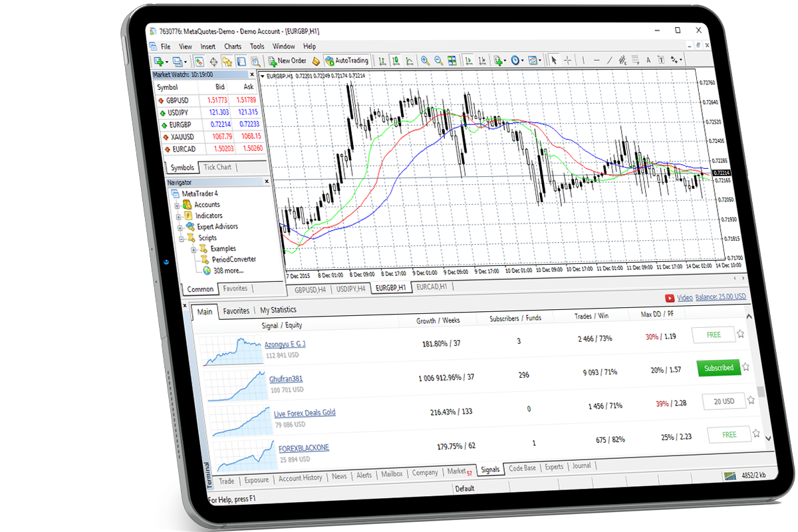798x532 pixels.
Task: Open the Charts menu
Action: click(x=233, y=47)
